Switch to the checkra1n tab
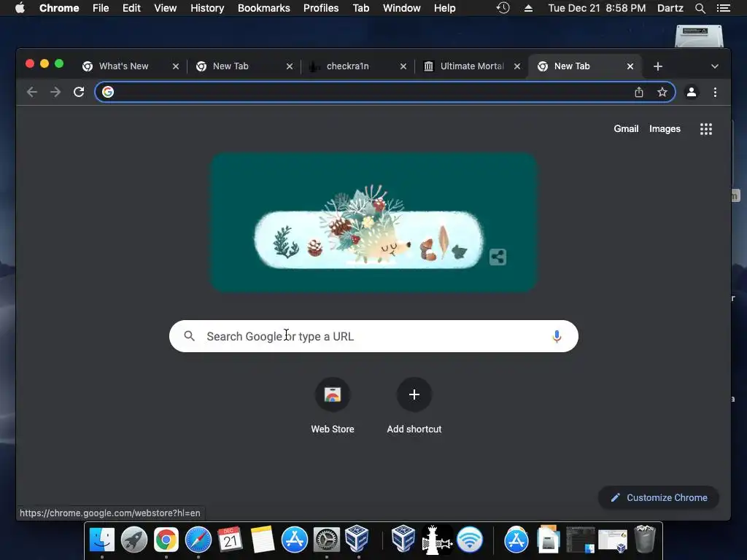Image resolution: width=747 pixels, height=560 pixels. coord(347,66)
